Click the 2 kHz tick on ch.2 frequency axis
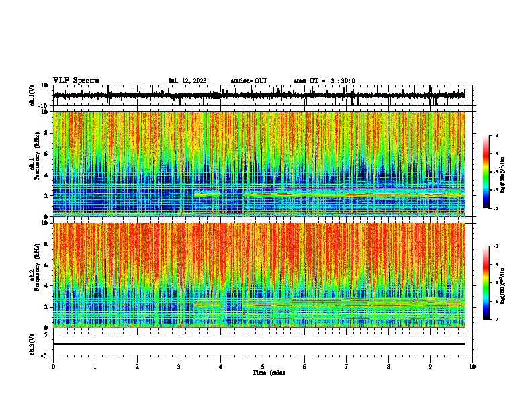Viewport: 532px width, 411px height. (x=46, y=307)
